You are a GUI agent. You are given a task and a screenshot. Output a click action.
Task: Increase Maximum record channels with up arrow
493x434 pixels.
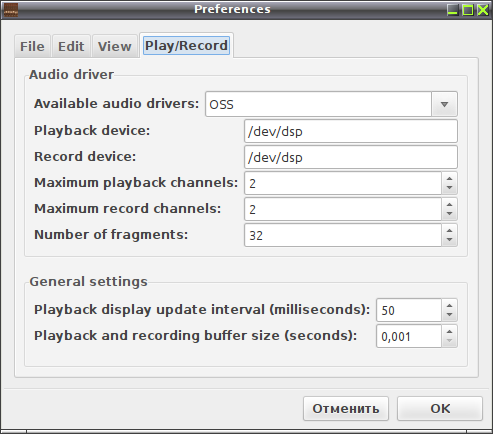click(449, 204)
